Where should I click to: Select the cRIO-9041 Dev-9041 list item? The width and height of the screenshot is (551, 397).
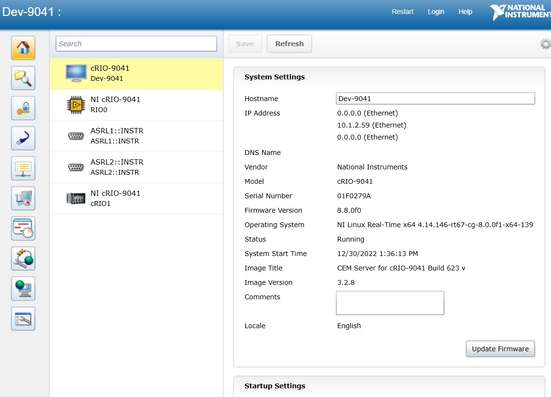click(x=136, y=73)
